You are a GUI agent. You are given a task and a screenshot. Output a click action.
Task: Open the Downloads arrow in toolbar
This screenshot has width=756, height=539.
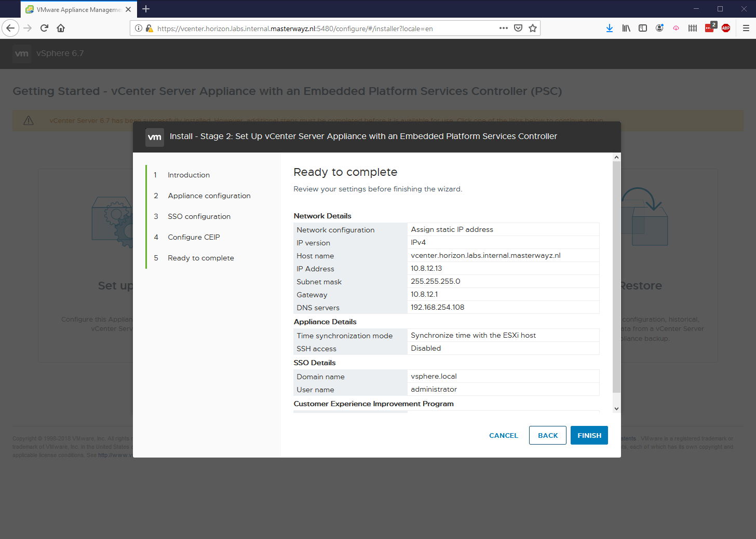pyautogui.click(x=610, y=28)
